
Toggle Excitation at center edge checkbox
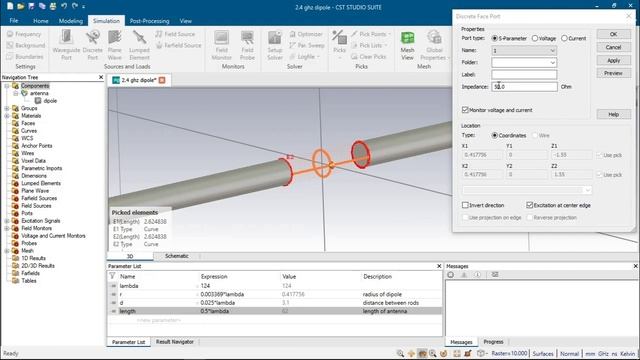pyautogui.click(x=530, y=205)
